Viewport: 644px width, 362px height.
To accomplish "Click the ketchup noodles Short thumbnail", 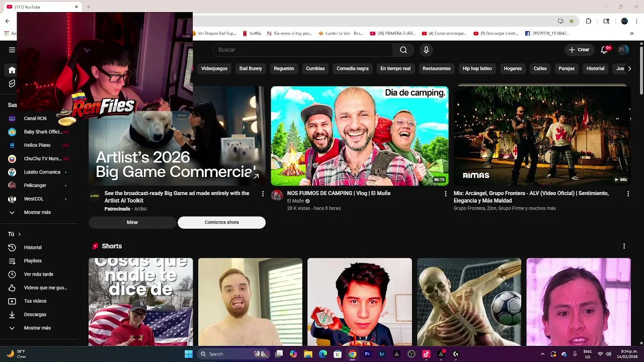I will click(x=360, y=302).
